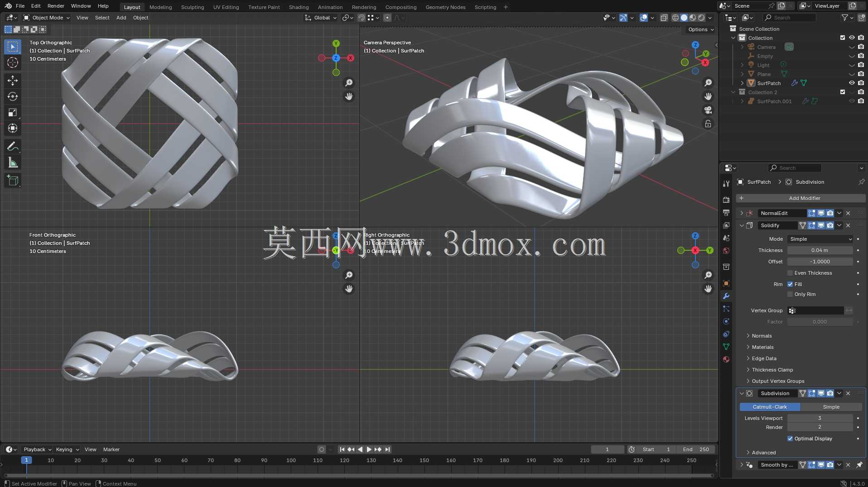The width and height of the screenshot is (868, 487).
Task: Select the Add Cube tool
Action: 13,181
